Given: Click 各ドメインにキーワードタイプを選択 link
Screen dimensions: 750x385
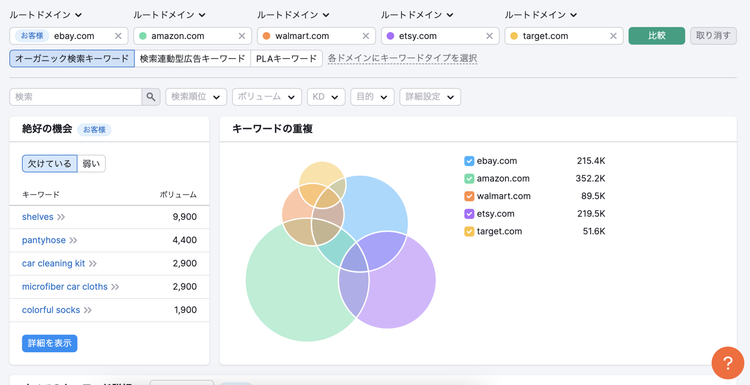Looking at the screenshot, I should point(402,59).
